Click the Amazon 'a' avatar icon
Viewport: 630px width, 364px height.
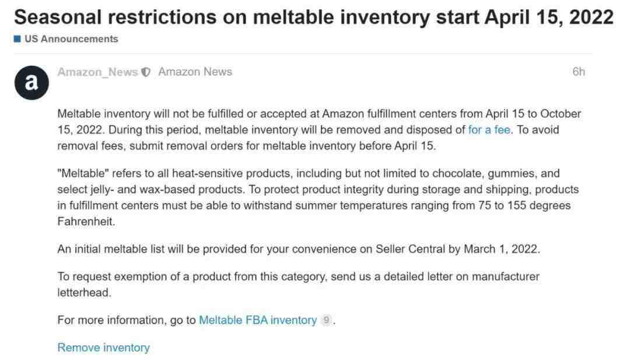pos(32,83)
